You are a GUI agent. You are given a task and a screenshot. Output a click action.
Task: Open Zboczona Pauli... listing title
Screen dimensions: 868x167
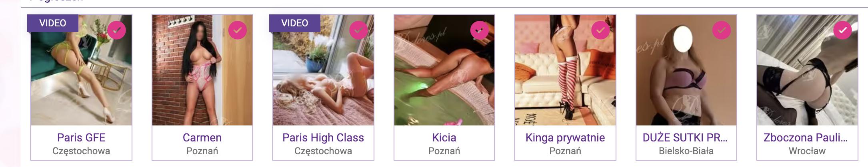[x=806, y=137]
